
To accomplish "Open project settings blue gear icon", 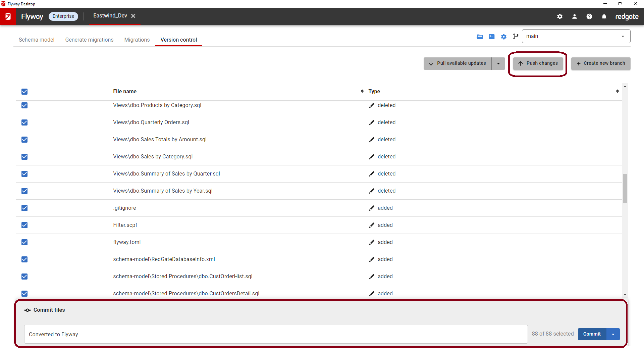I will click(x=504, y=37).
